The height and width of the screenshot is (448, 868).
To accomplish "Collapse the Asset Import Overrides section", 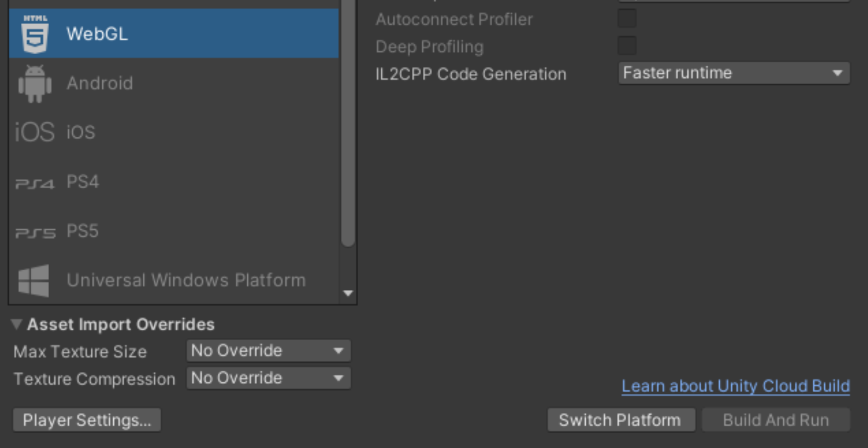I will (16, 324).
